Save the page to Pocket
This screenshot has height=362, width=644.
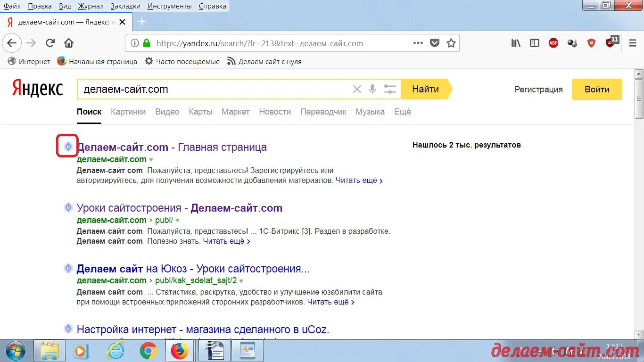pyautogui.click(x=435, y=43)
